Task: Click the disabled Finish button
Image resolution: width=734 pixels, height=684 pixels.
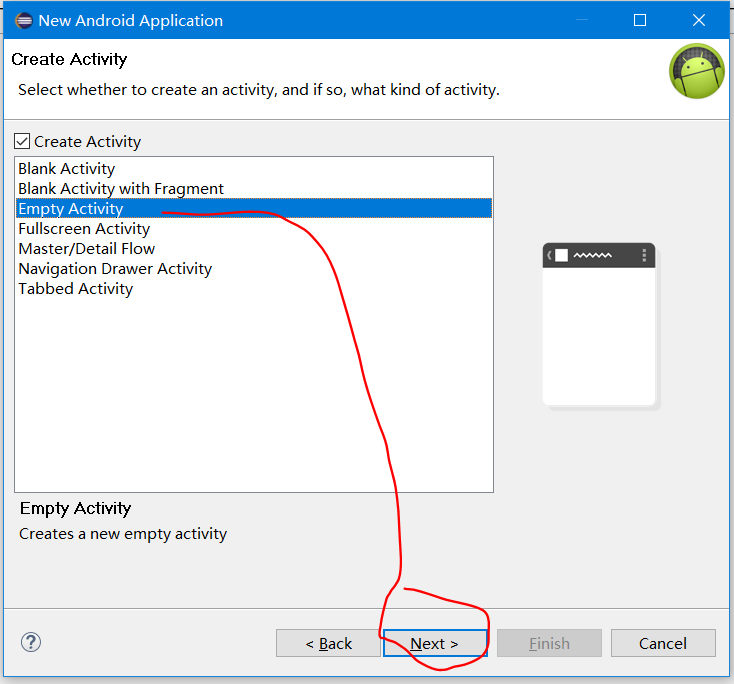Action: click(549, 643)
